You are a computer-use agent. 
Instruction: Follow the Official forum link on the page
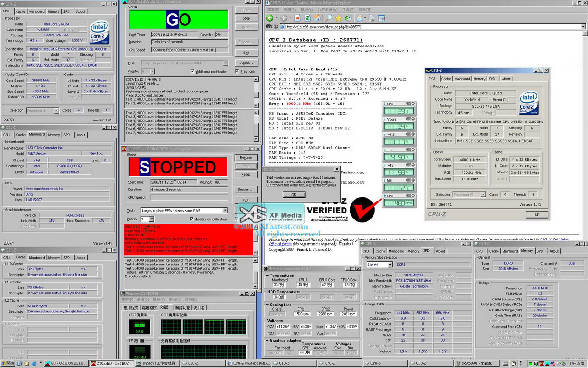(x=281, y=244)
